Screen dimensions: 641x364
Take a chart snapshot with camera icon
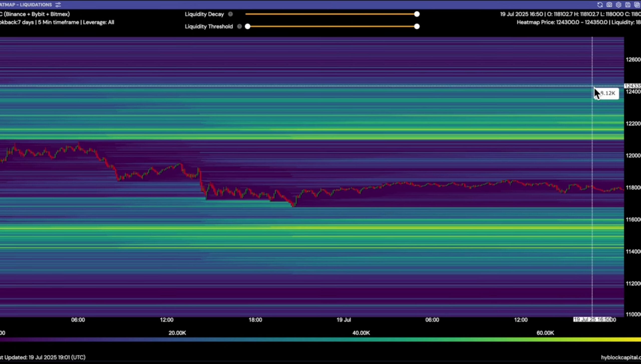tap(609, 5)
